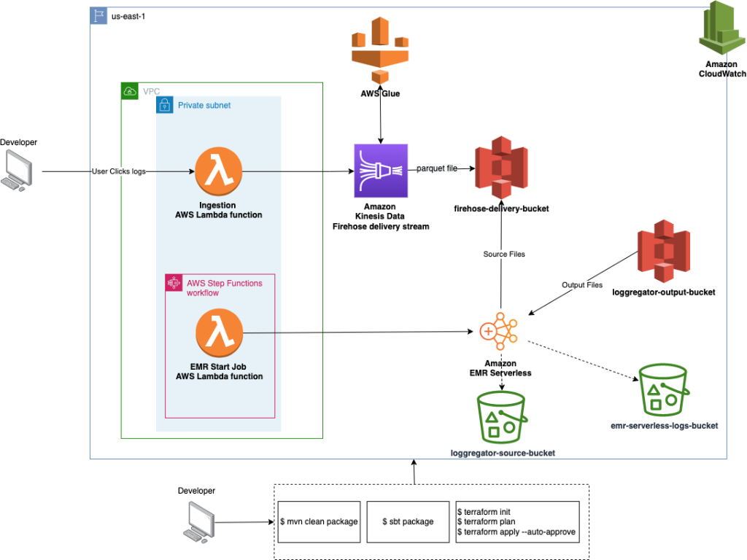747x560 pixels.
Task: Select the firehose-delivery-bucket icon
Action: [500, 166]
